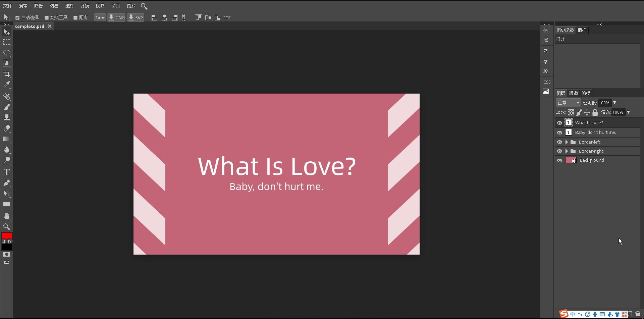
Task: Reset colors with the D icon
Action: pyautogui.click(x=9, y=242)
